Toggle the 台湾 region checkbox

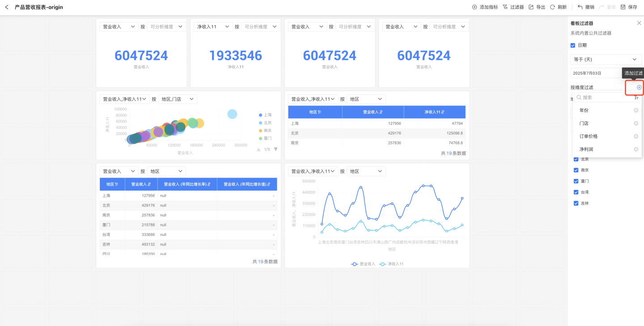pyautogui.click(x=576, y=192)
